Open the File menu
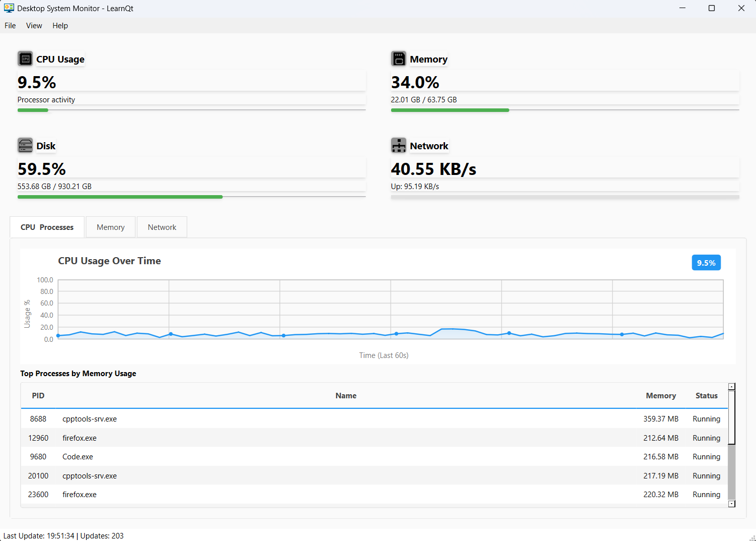 10,26
